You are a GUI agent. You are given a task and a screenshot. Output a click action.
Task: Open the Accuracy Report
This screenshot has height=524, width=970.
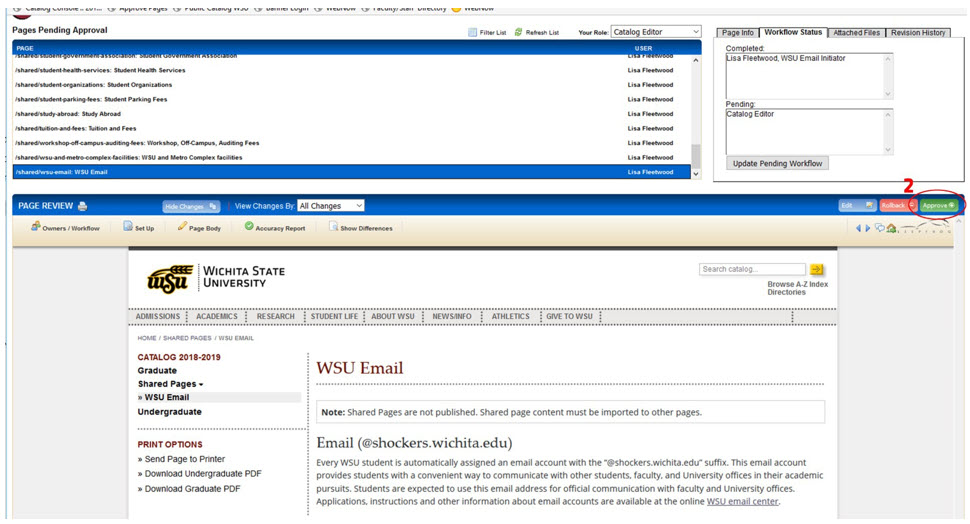point(275,228)
